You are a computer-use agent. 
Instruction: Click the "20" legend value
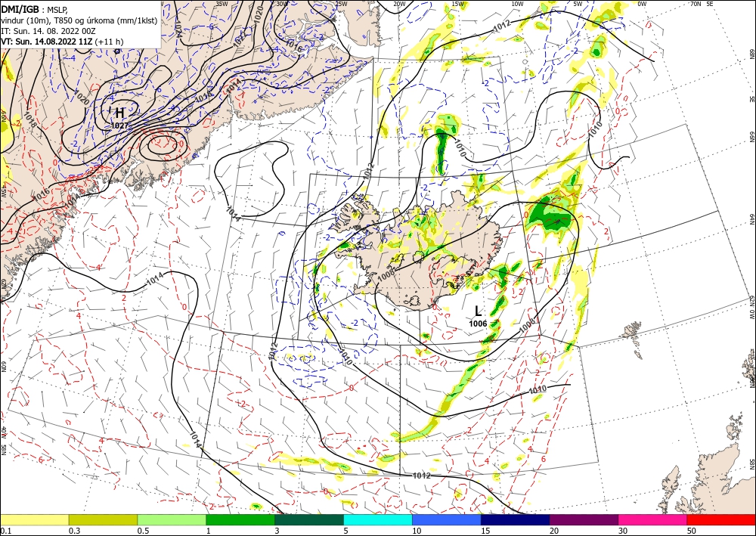click(554, 531)
